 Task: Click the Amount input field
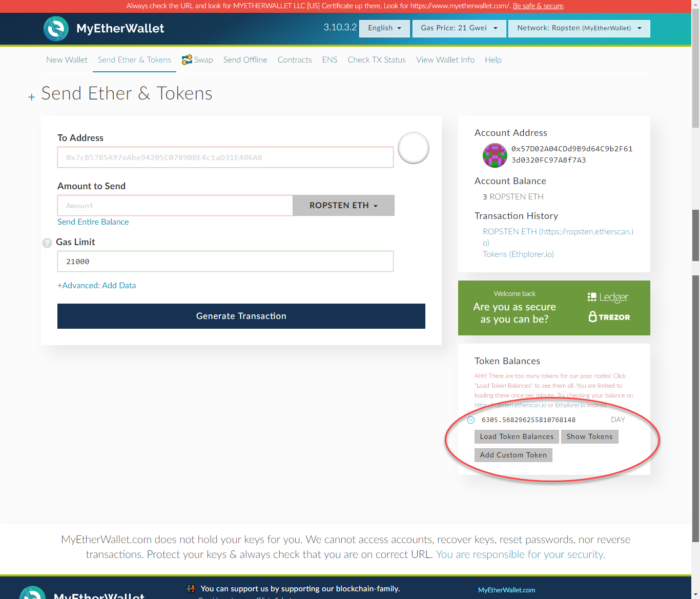coord(175,206)
